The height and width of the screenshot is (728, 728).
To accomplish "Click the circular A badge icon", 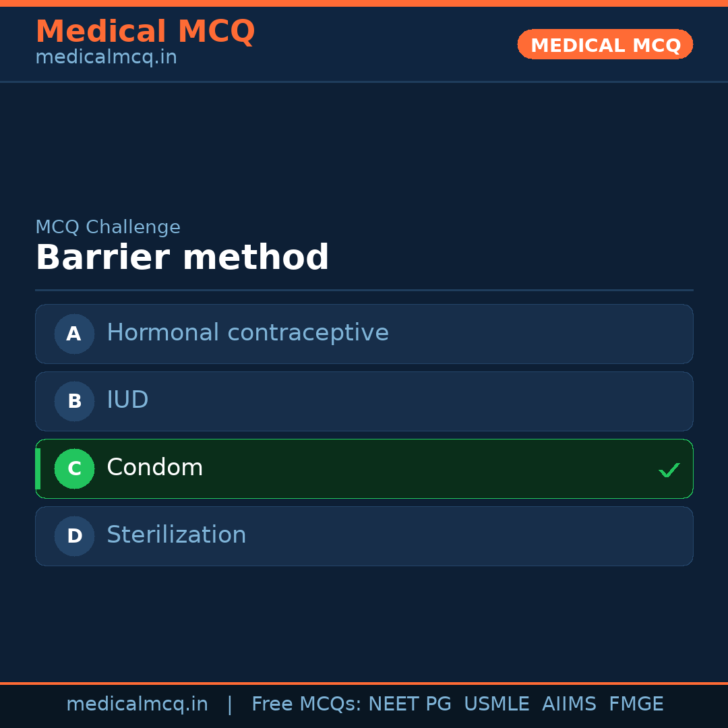I will tap(74, 334).
